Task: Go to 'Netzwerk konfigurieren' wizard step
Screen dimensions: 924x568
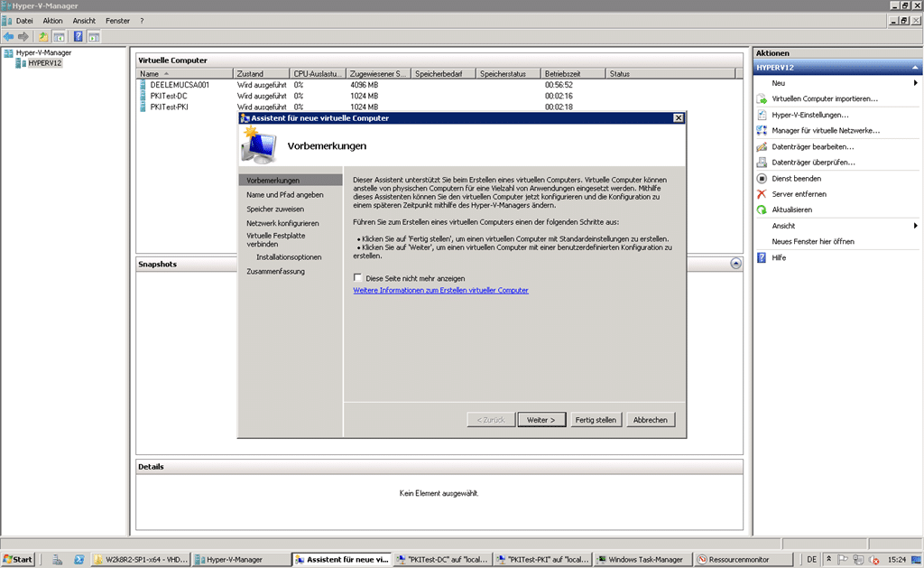Action: point(282,224)
